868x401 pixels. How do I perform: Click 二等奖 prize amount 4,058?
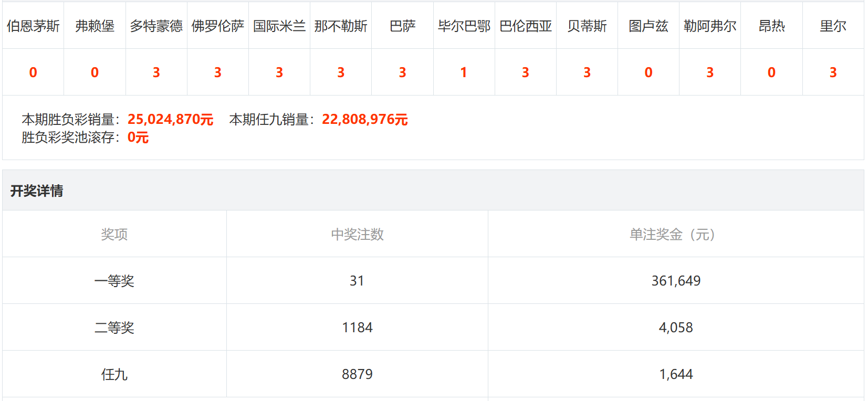tap(676, 328)
